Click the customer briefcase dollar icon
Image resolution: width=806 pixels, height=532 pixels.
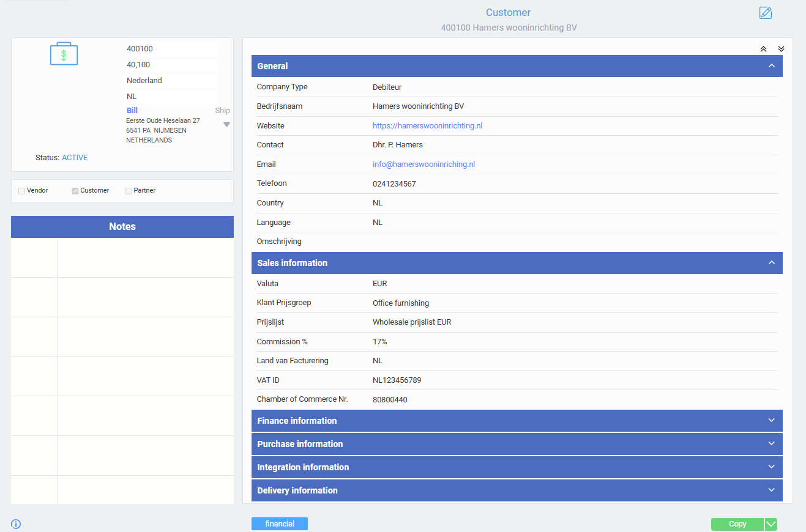click(64, 54)
